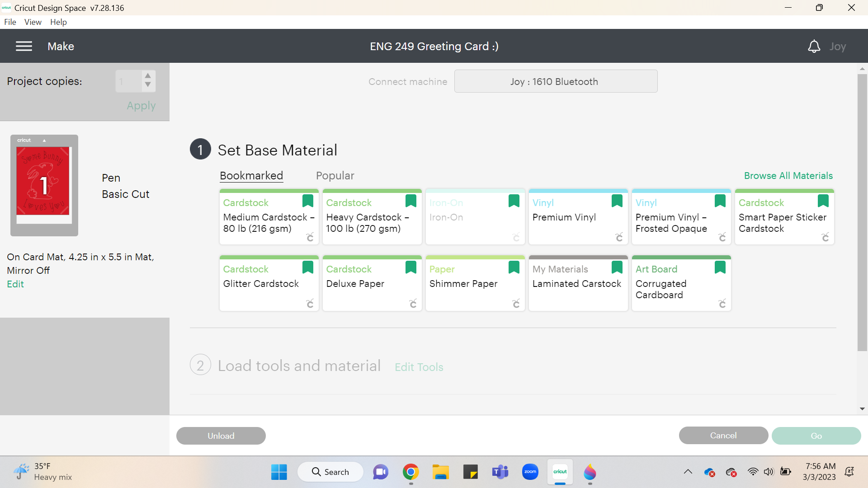The height and width of the screenshot is (488, 868).
Task: Click Browse All Materials link
Action: coord(788,176)
